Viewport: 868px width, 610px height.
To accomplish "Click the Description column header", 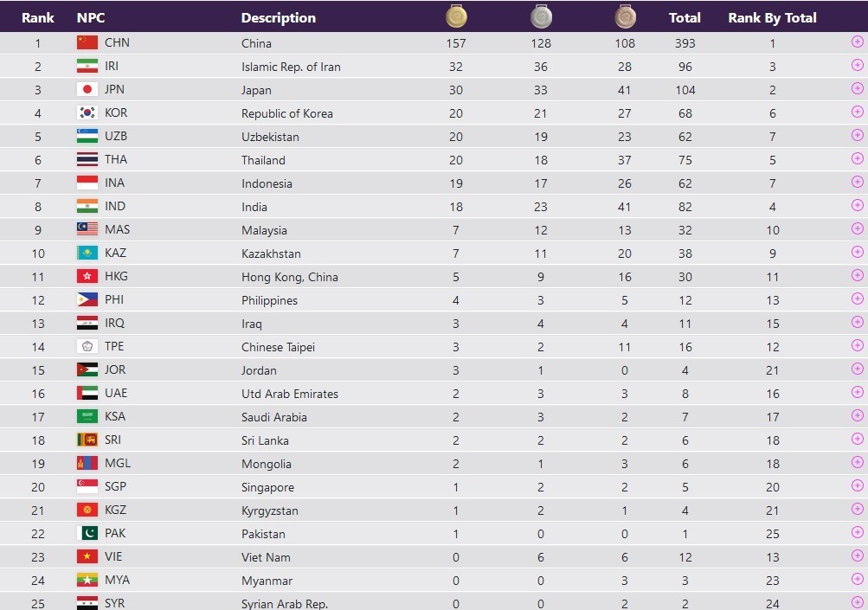I will (278, 17).
